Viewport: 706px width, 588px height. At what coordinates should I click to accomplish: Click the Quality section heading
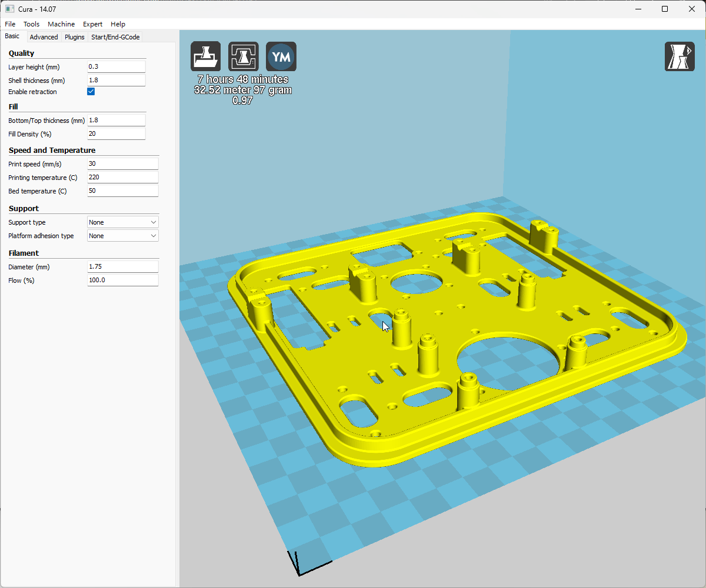click(22, 54)
